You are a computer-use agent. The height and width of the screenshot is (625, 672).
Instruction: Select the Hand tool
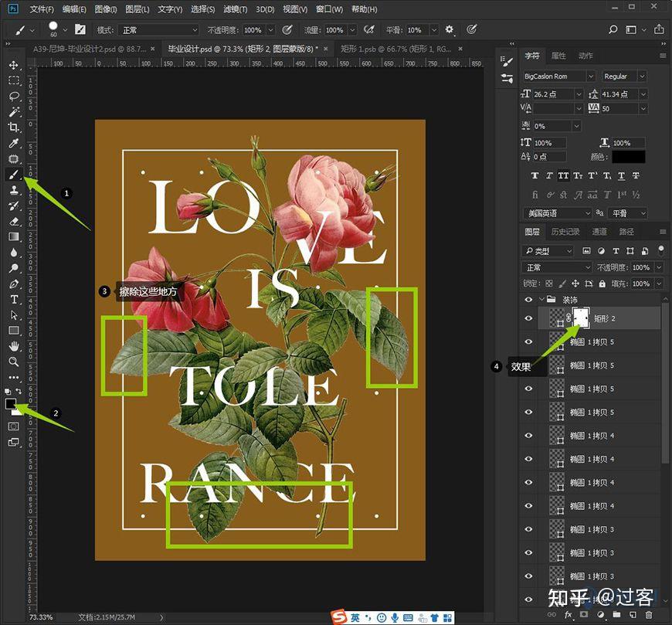(x=14, y=346)
